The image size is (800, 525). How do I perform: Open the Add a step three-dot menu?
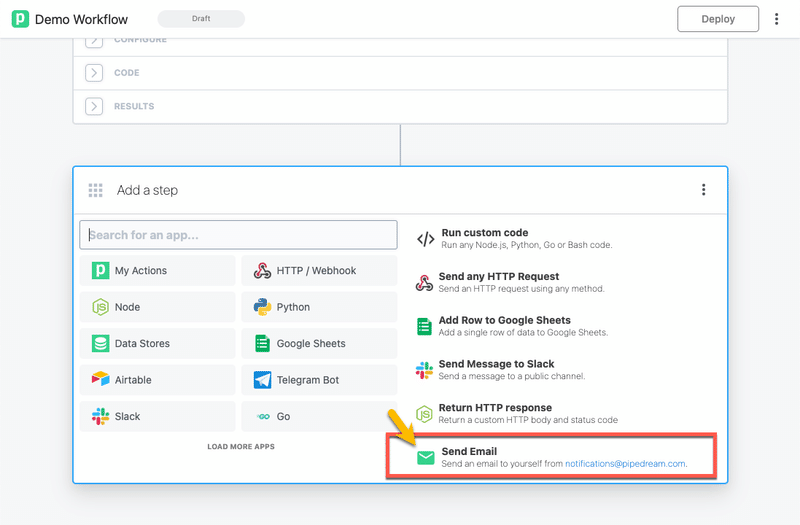[x=703, y=190]
